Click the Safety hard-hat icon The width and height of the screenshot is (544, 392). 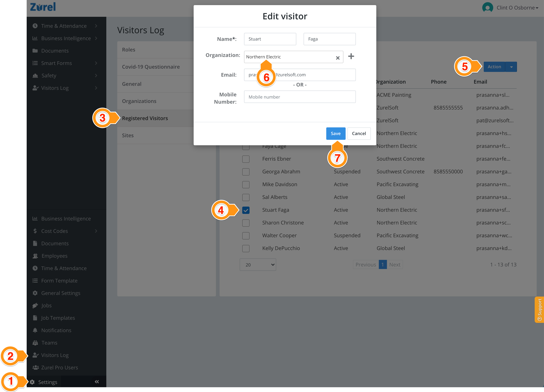(x=35, y=76)
